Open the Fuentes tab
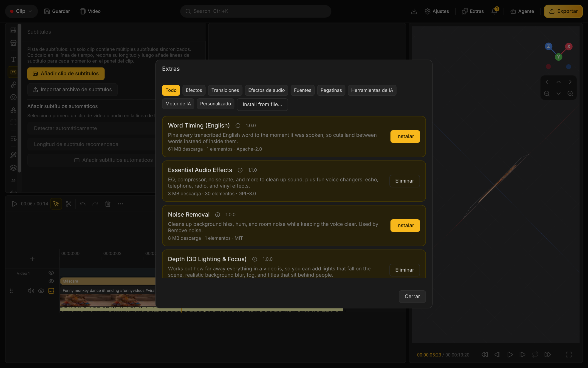Image resolution: width=588 pixels, height=368 pixels. [x=302, y=90]
